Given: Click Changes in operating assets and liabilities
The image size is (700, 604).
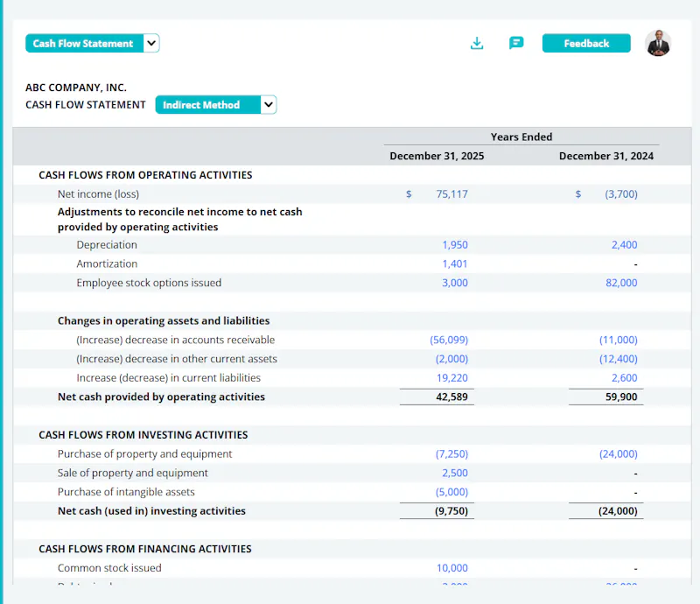Looking at the screenshot, I should (x=164, y=320).
